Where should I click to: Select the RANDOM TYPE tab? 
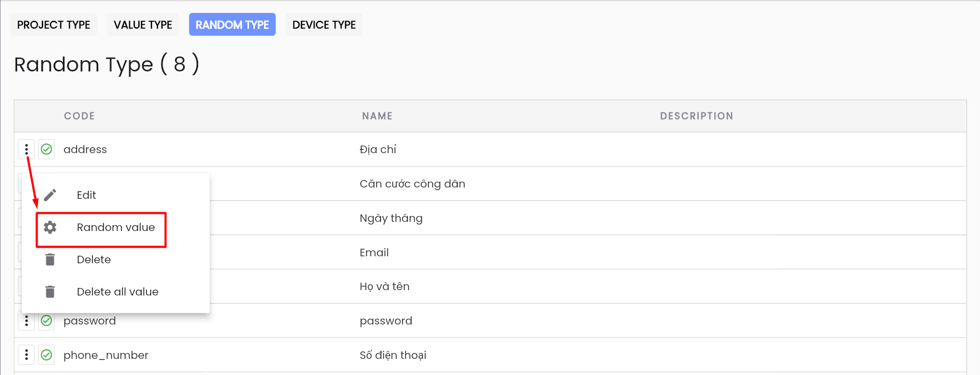pos(232,25)
